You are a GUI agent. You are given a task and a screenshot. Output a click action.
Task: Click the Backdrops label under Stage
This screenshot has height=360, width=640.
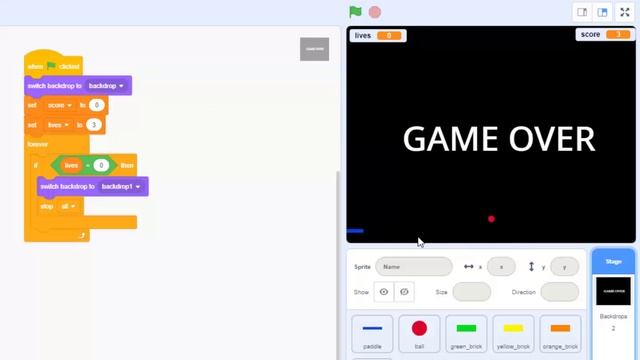click(613, 316)
